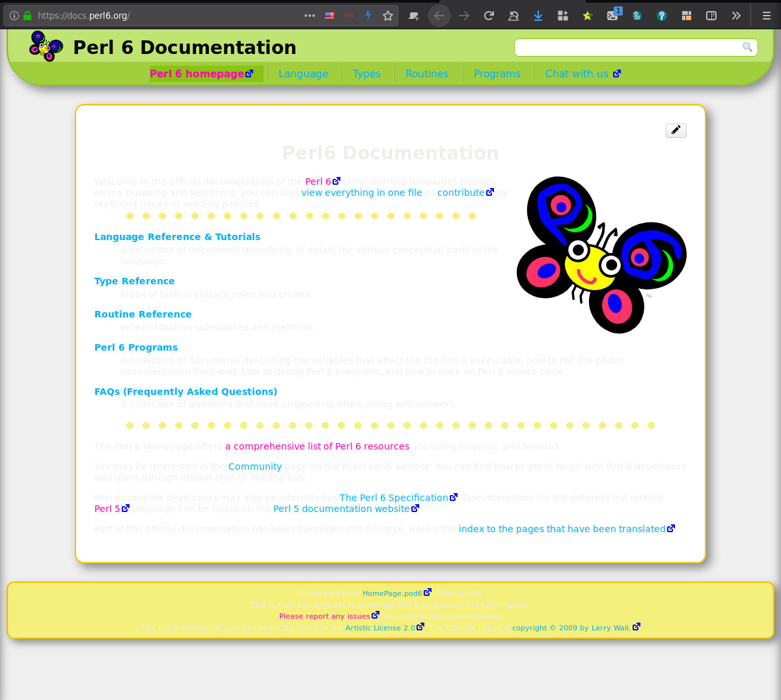
Task: Click the container tab plus icon
Action: coord(413,16)
